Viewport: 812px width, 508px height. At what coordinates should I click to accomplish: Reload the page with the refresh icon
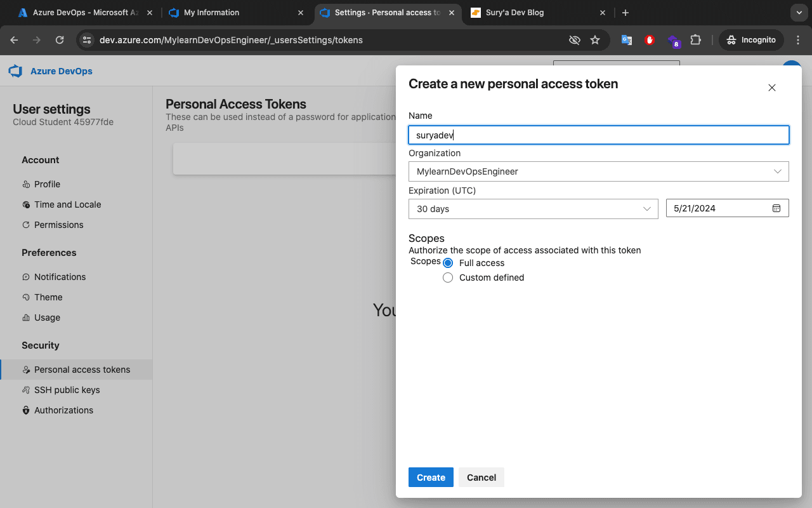[60, 40]
